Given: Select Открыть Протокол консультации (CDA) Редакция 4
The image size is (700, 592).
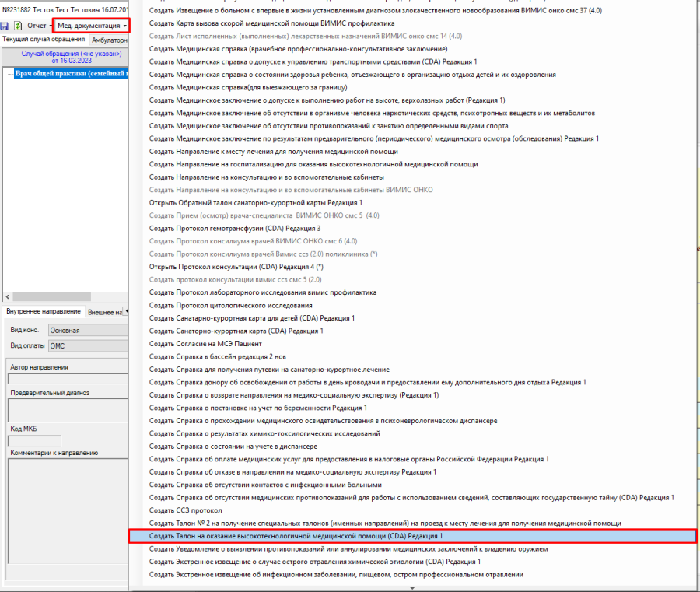Looking at the screenshot, I should 236,267.
